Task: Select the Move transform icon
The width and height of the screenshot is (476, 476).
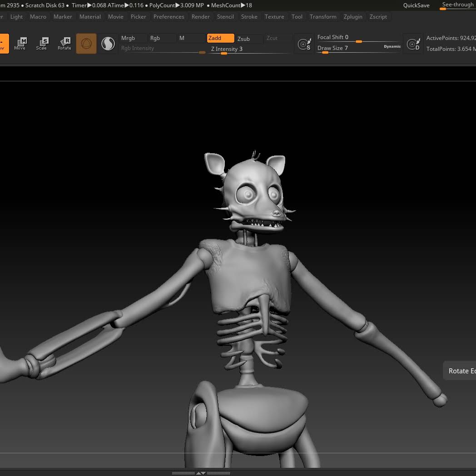Action: click(x=20, y=44)
